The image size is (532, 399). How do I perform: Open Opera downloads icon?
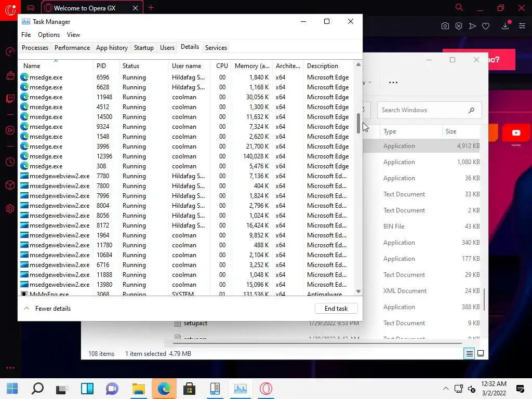point(506,26)
